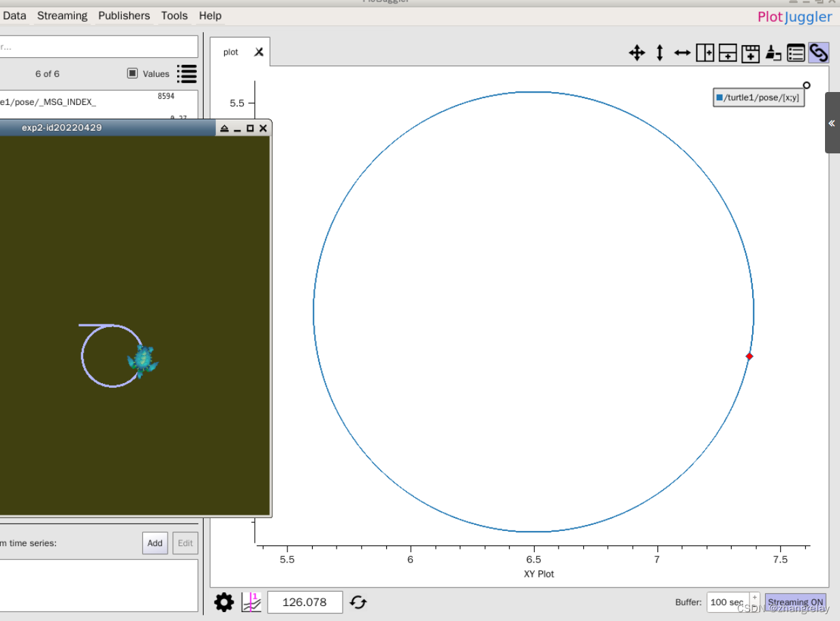840x621 pixels.
Task: Click the buffer 100 sec field
Action: coord(728,603)
